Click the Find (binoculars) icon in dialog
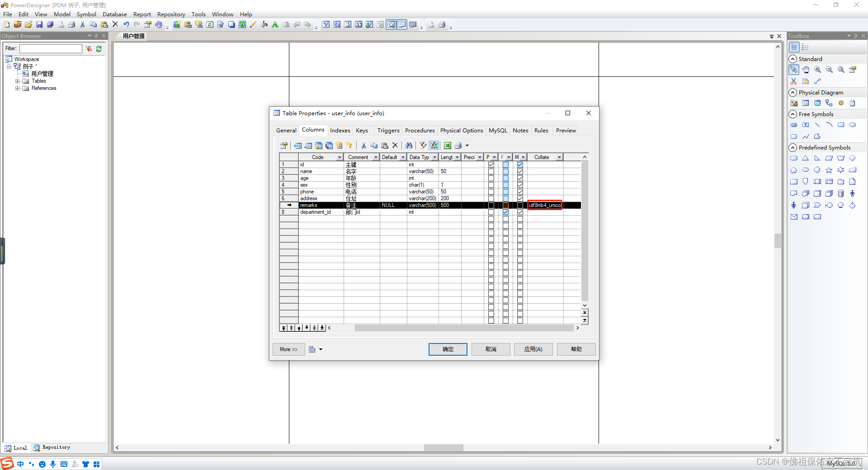 pos(409,146)
